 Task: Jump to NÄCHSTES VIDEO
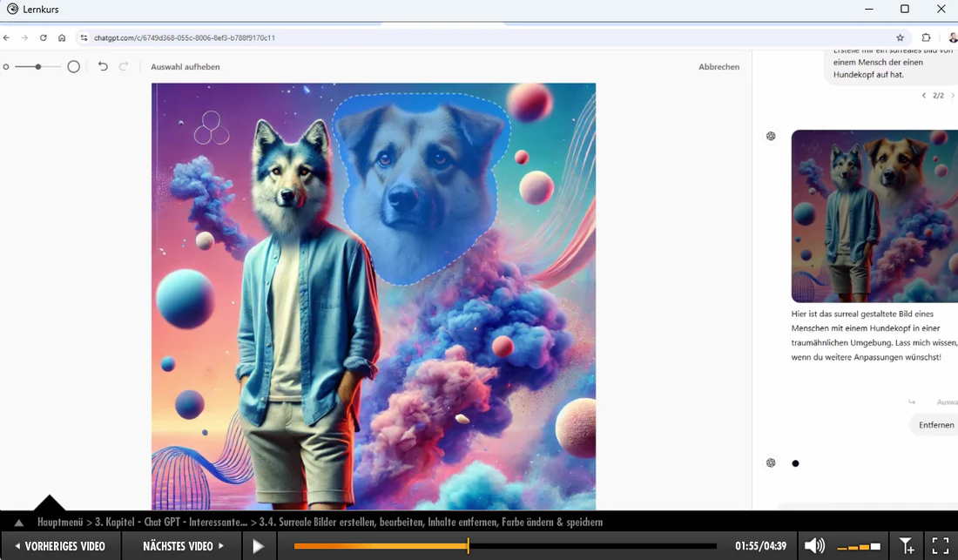click(x=183, y=546)
